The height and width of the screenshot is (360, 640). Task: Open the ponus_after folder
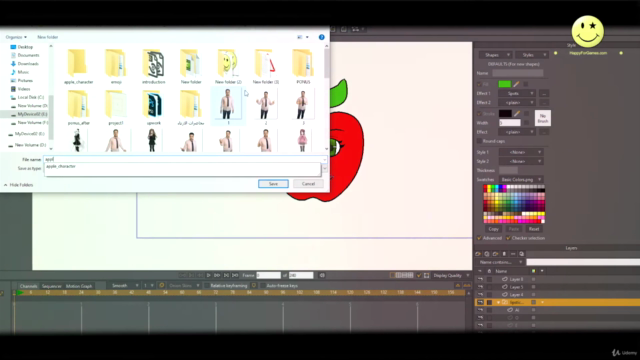(x=78, y=107)
